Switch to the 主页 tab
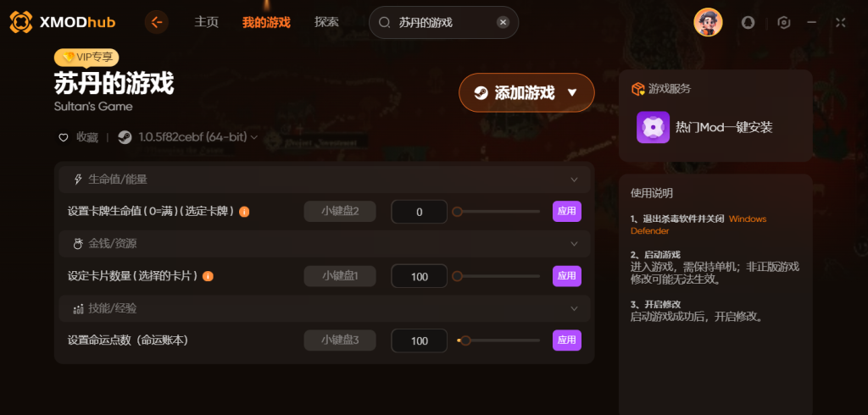Screen dimensions: 868x415 pyautogui.click(x=207, y=22)
